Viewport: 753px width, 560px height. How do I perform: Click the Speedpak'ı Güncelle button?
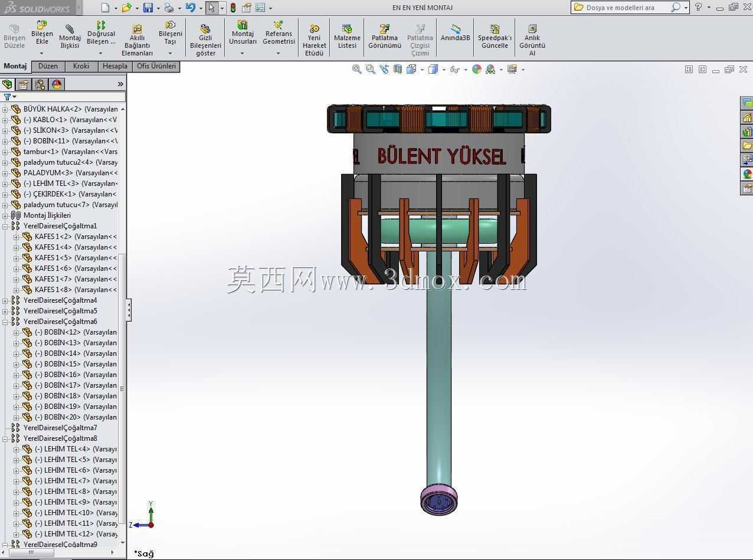pyautogui.click(x=495, y=37)
